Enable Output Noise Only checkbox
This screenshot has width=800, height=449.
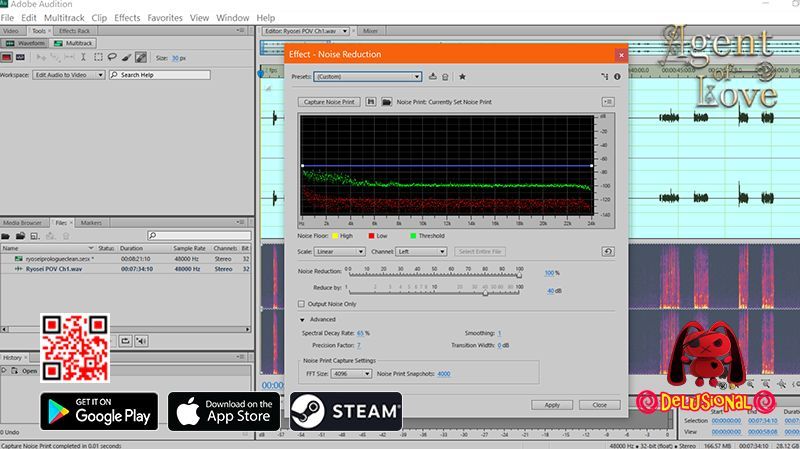301,304
